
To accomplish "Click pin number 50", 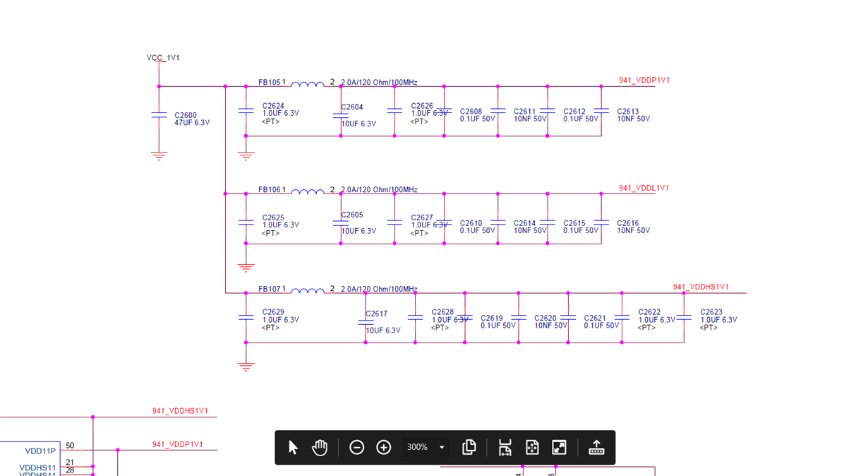I will [x=70, y=446].
